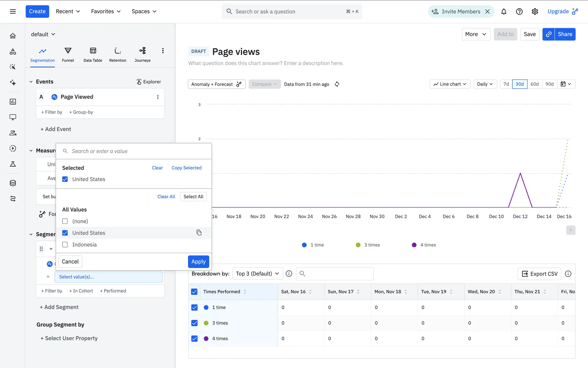Click the copy link icon beside Share
This screenshot has width=588, height=368.
coord(548,34)
